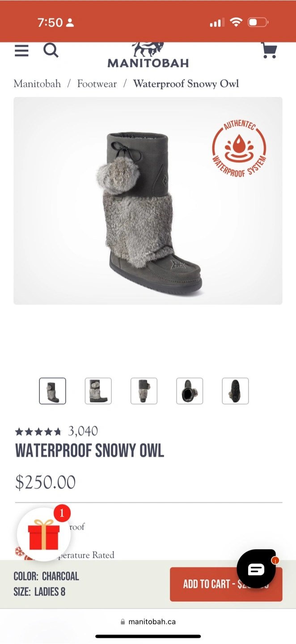296x644 pixels.
Task: Go to Manitobah breadcrumb link
Action: 37,84
